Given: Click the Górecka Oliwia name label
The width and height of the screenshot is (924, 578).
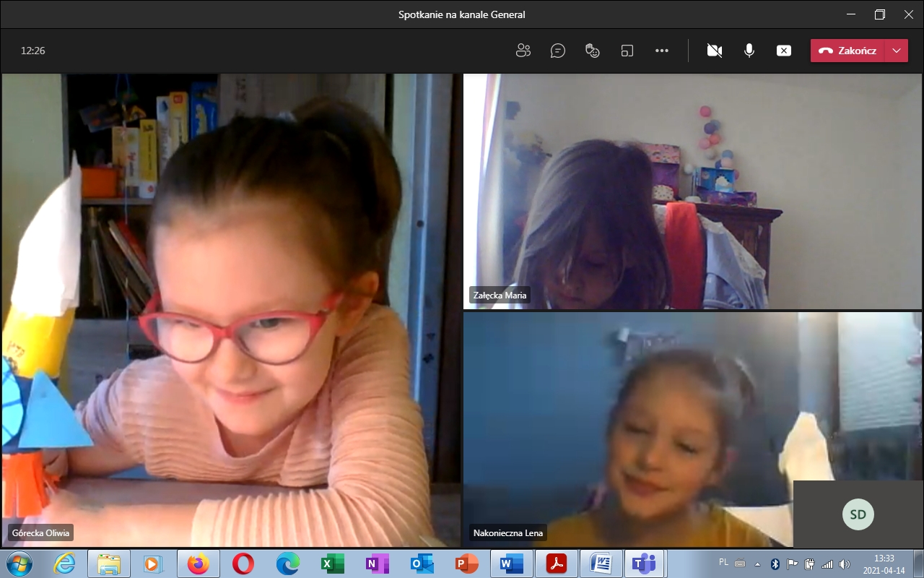Looking at the screenshot, I should pos(41,534).
